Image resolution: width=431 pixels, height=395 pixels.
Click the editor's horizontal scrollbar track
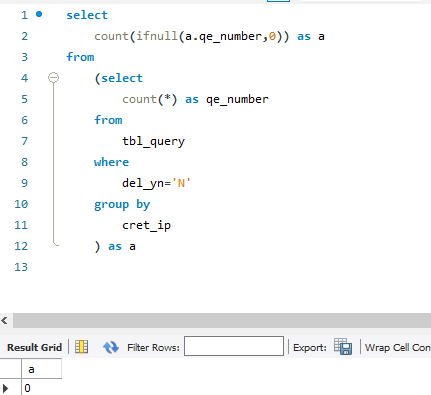tap(222, 321)
